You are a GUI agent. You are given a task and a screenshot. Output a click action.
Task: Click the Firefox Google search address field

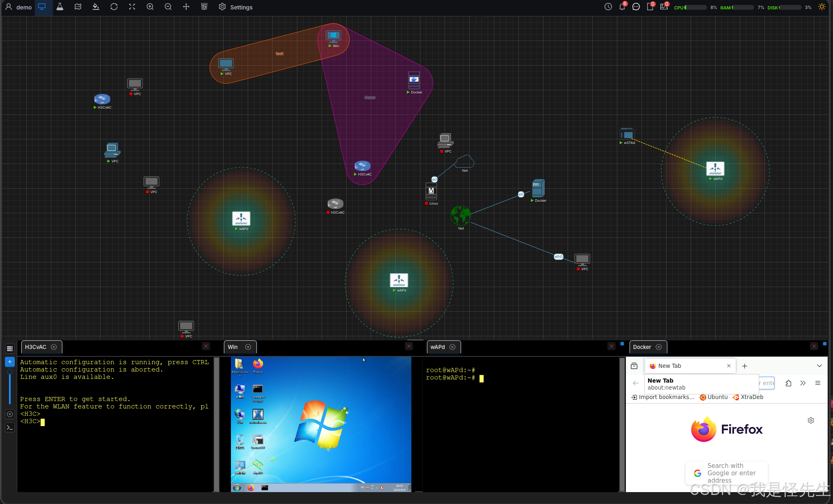click(x=727, y=473)
